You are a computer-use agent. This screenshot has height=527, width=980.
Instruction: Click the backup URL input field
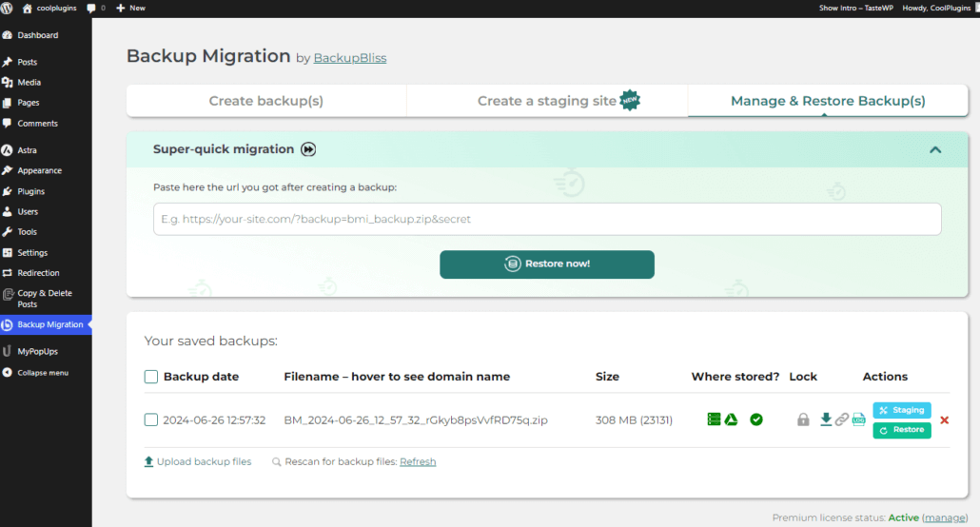point(547,219)
